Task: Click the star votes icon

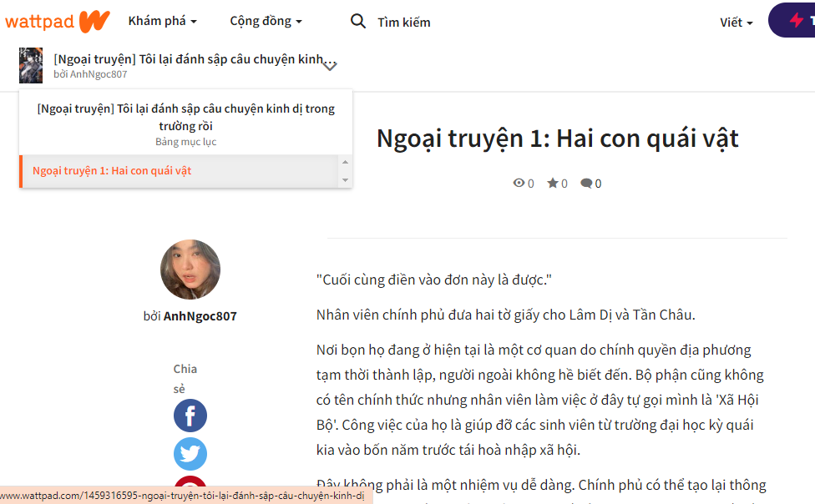Action: [552, 184]
